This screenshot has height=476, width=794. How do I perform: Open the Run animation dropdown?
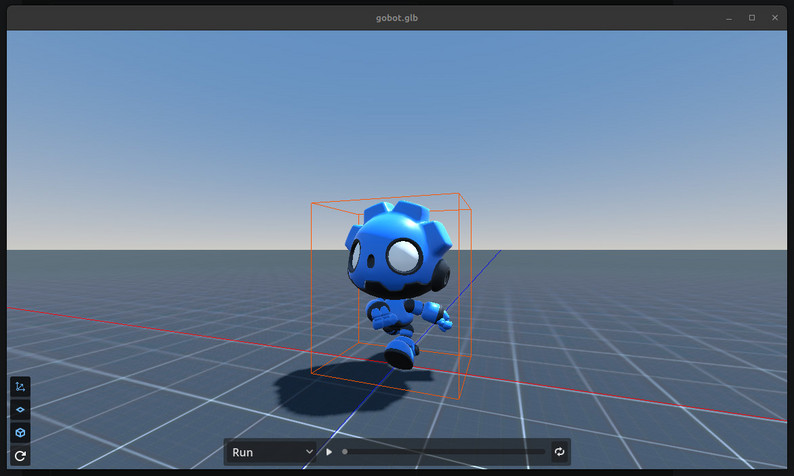272,452
